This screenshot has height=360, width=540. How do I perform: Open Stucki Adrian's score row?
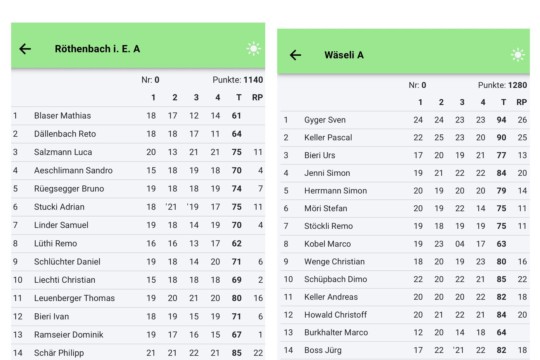click(138, 207)
